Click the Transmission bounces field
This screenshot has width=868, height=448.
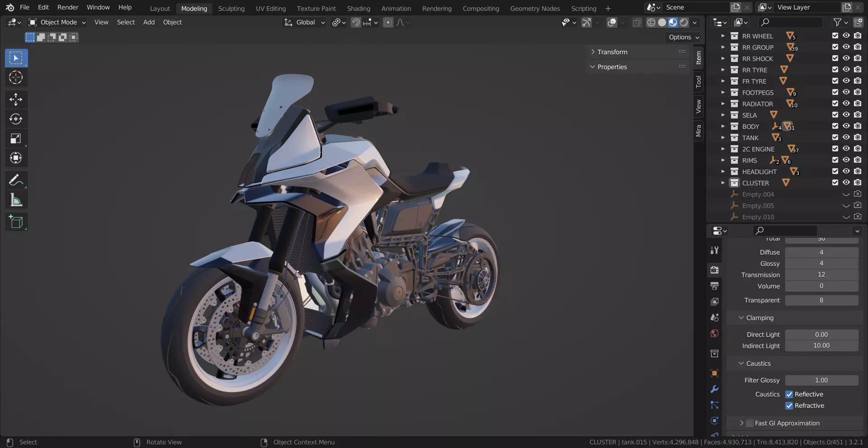click(x=821, y=275)
